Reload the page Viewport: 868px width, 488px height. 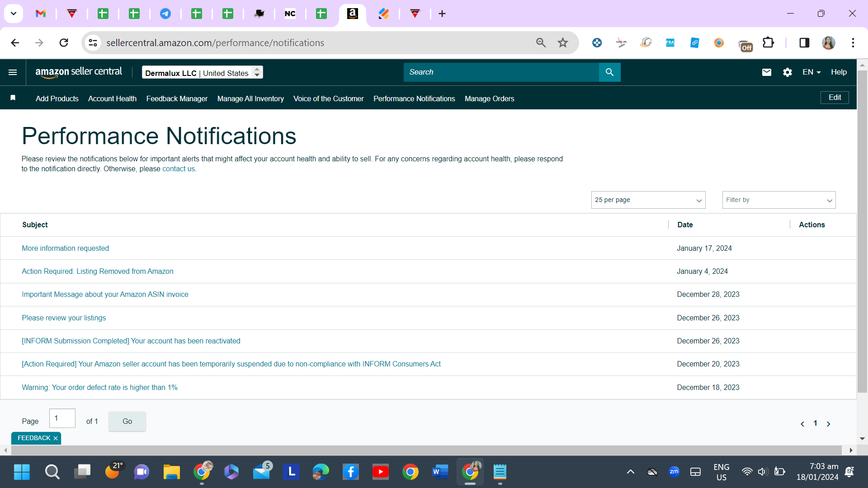click(x=64, y=43)
